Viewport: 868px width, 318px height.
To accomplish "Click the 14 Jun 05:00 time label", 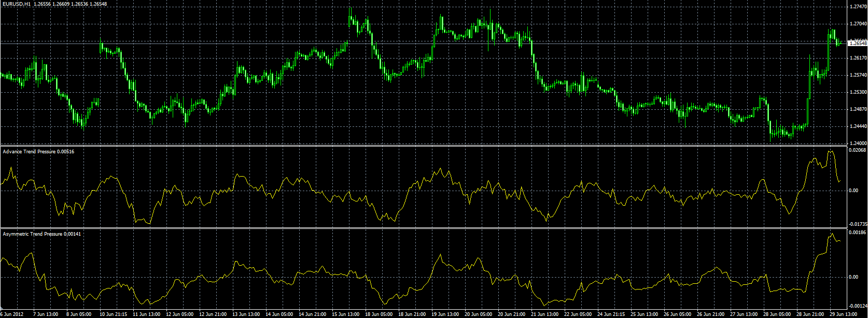I will [x=279, y=314].
